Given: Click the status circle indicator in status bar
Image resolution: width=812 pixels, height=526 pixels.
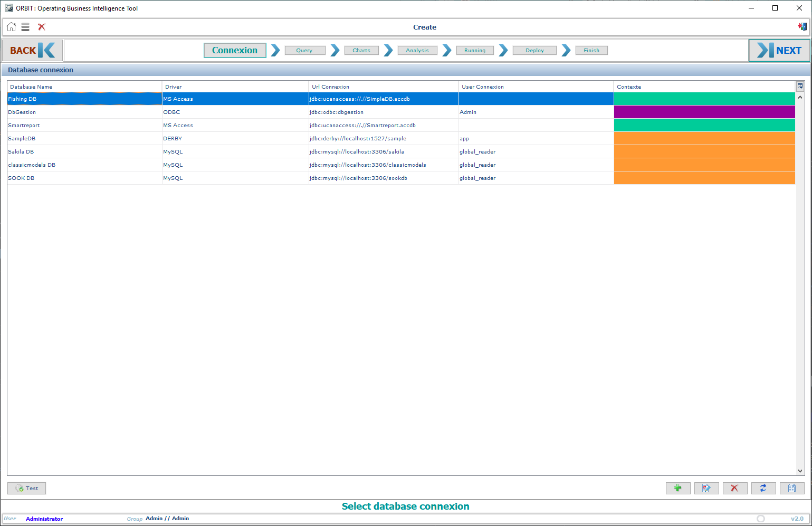Looking at the screenshot, I should [761, 519].
